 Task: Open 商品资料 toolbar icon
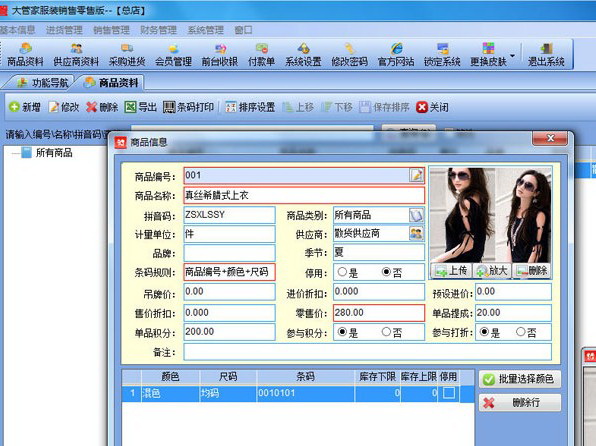(x=25, y=55)
